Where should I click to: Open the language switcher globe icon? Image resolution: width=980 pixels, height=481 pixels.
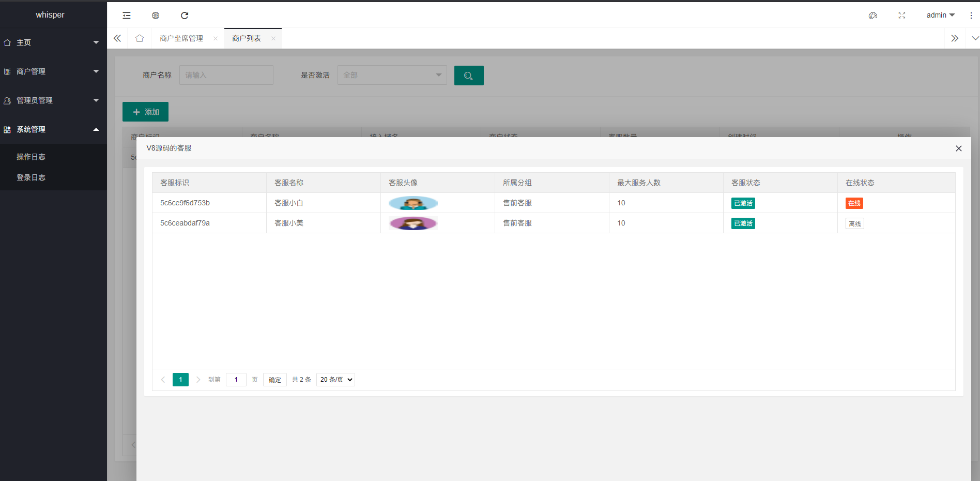(155, 16)
